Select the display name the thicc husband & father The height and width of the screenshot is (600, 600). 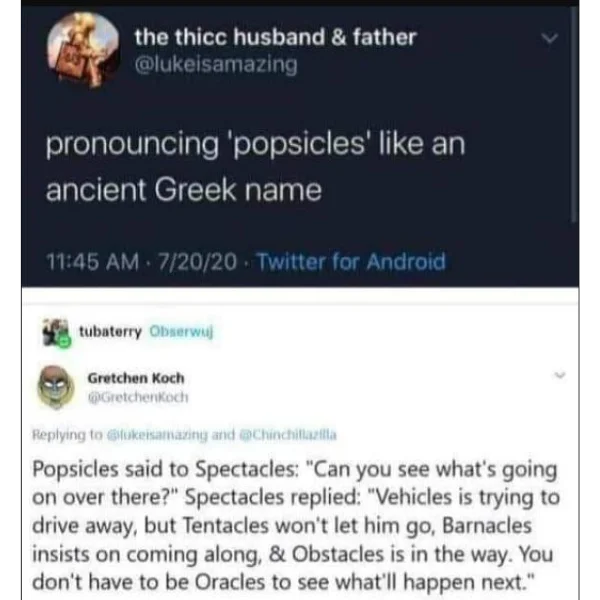(x=275, y=37)
